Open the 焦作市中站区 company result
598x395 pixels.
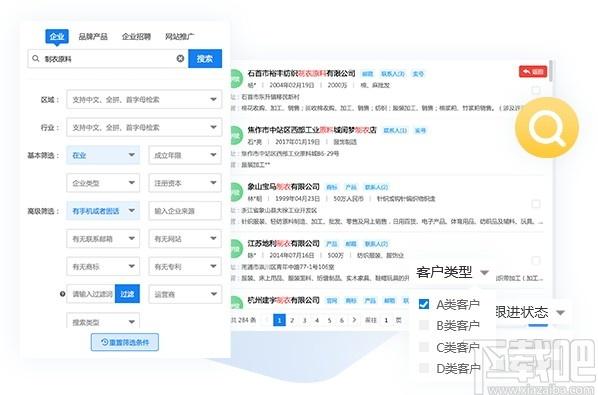[x=312, y=130]
